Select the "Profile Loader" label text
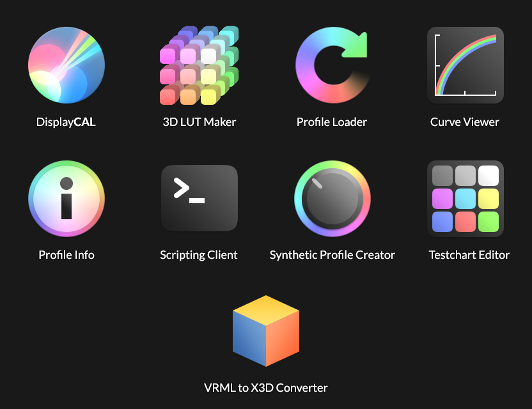 click(332, 122)
